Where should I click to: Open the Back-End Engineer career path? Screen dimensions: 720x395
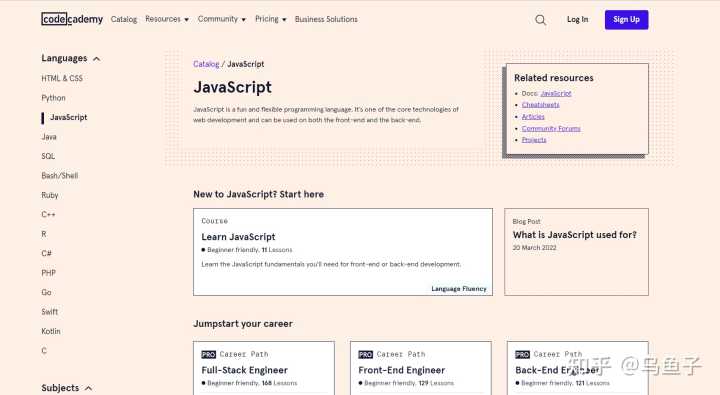[578, 368]
